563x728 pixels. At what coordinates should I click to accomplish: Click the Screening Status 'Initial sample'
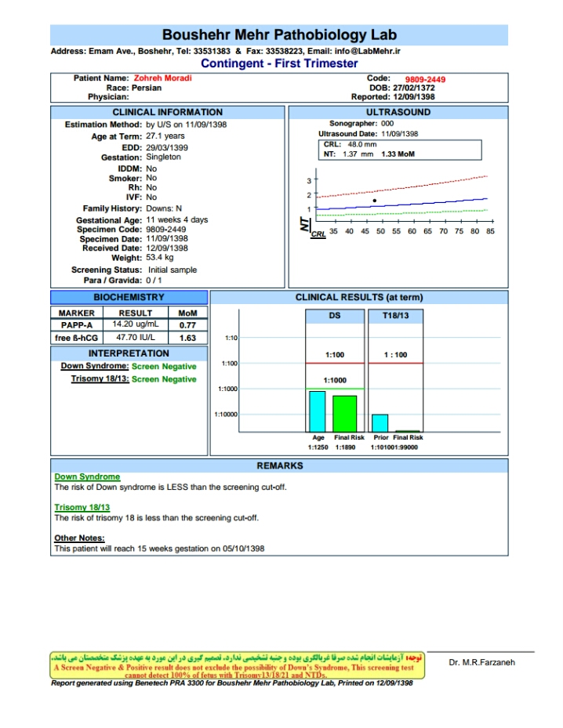click(x=173, y=270)
